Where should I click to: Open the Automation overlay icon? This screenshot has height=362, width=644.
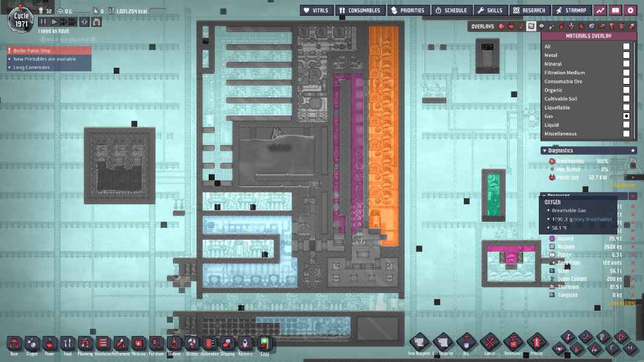pyautogui.click(x=622, y=26)
